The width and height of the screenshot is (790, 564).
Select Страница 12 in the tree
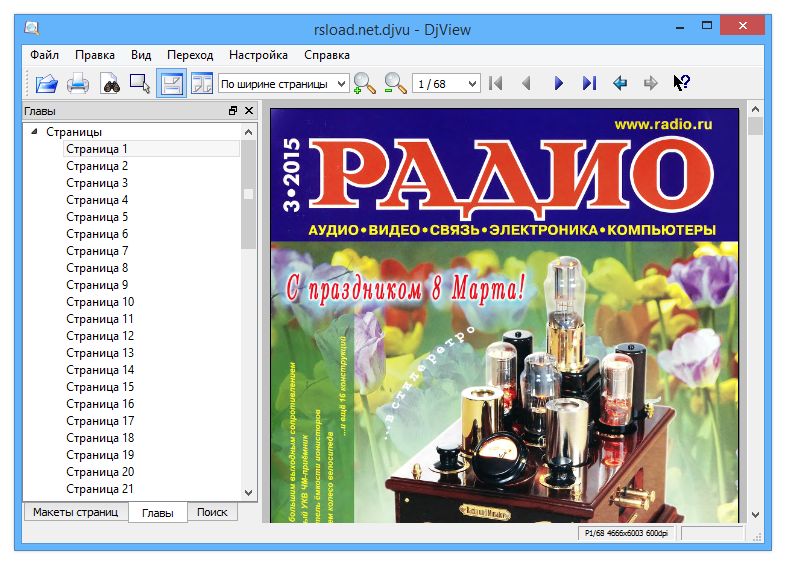pos(100,336)
